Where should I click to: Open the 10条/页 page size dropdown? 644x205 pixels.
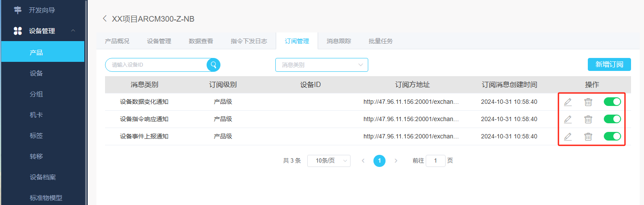pos(328,160)
